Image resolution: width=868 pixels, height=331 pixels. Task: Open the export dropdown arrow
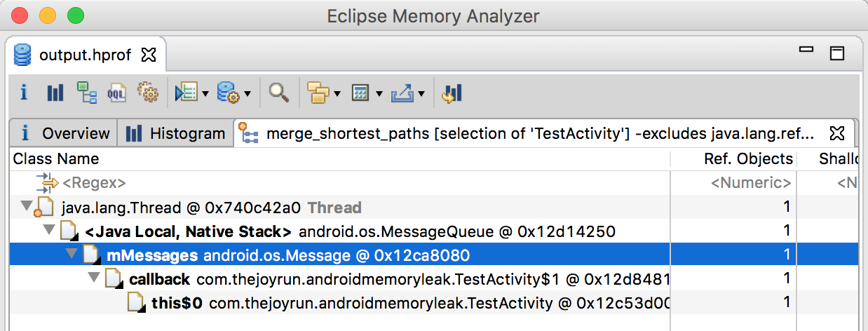[421, 93]
